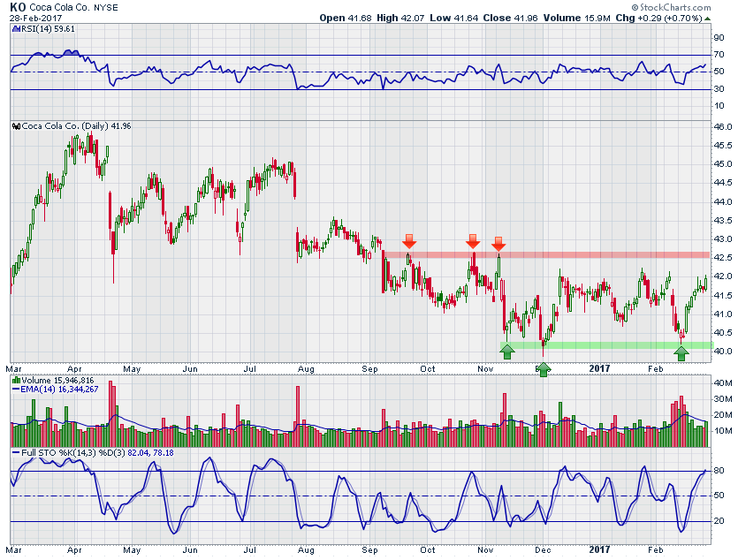This screenshot has height=560, width=738.
Task: Click the 44.0 price axis label
Action: tap(722, 201)
